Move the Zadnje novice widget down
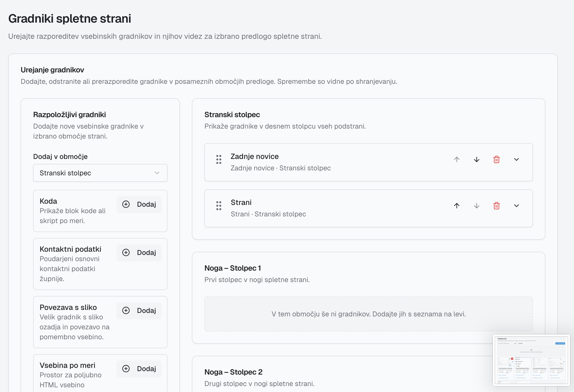This screenshot has height=392, width=574. coord(476,159)
